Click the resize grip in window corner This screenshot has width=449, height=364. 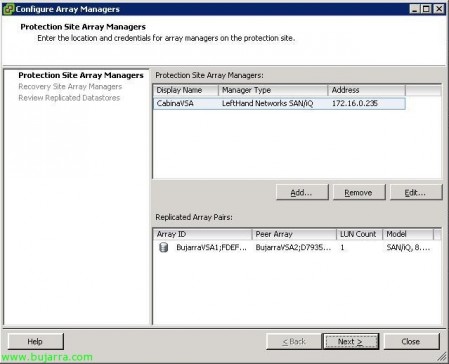click(442, 357)
